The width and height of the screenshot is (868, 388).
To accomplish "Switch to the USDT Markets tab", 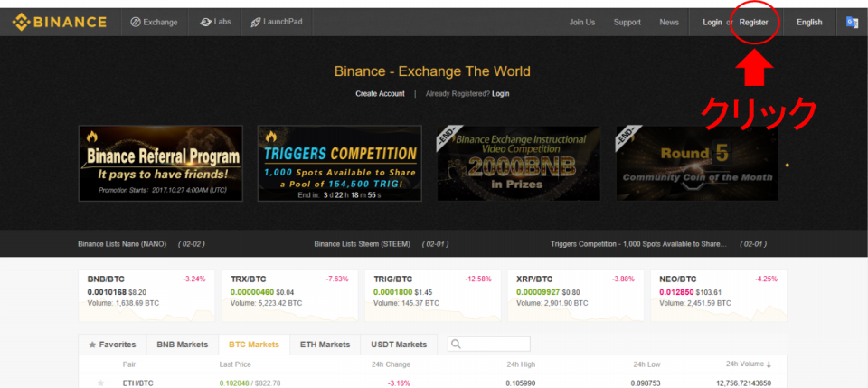I will (x=399, y=345).
